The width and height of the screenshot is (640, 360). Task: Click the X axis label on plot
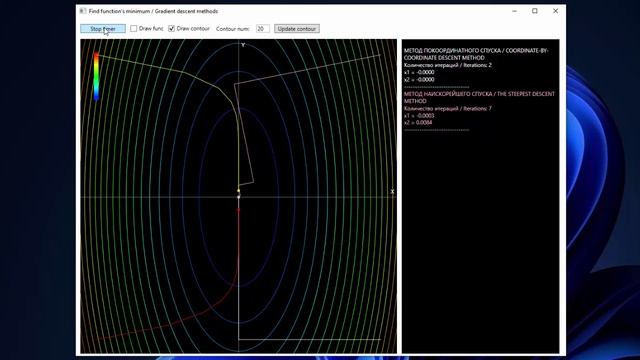point(392,191)
